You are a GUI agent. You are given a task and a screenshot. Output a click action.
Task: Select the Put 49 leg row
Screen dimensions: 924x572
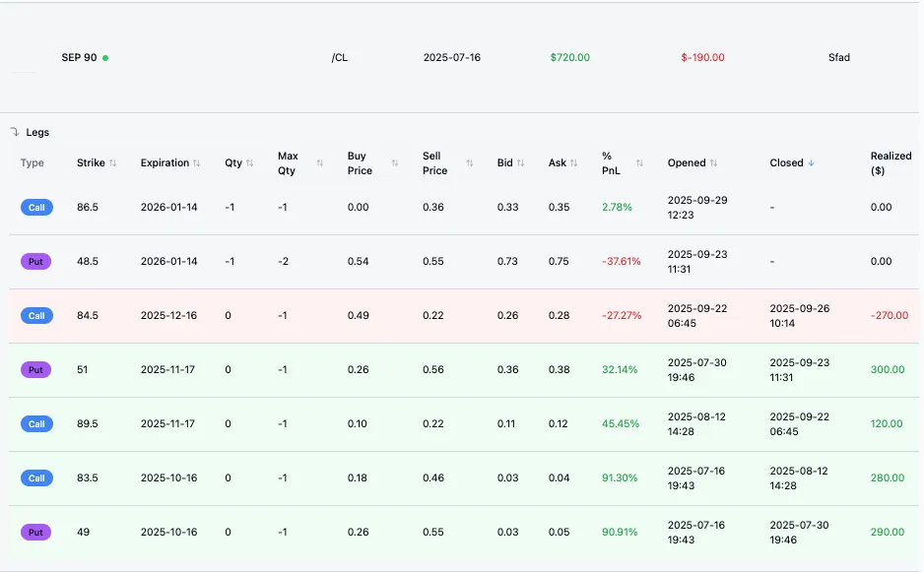click(x=464, y=533)
